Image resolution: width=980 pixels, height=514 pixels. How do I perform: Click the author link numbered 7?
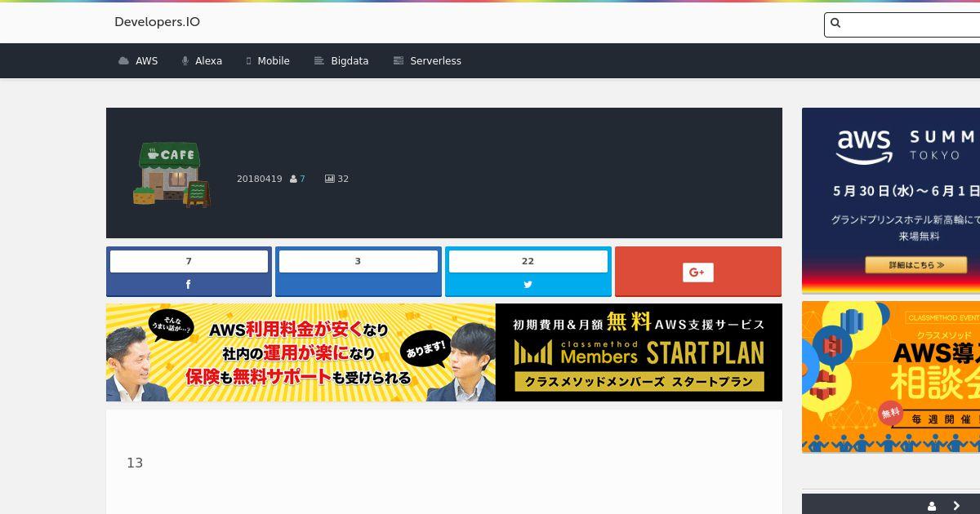coord(302,179)
